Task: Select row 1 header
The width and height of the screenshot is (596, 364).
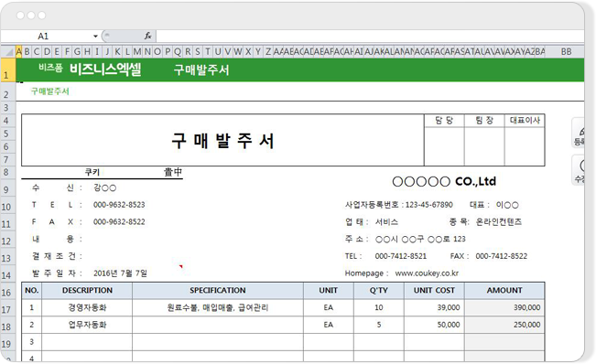Action: (7, 70)
